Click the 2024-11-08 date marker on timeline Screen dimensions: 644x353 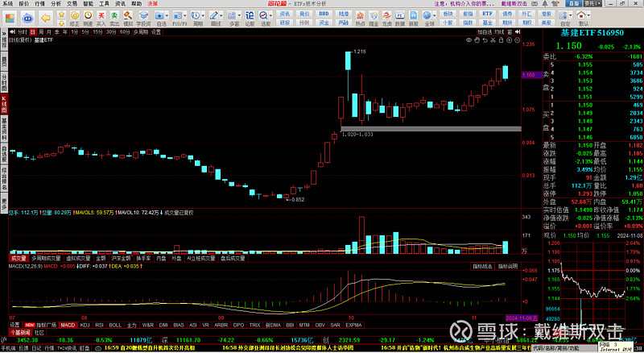(x=522, y=318)
